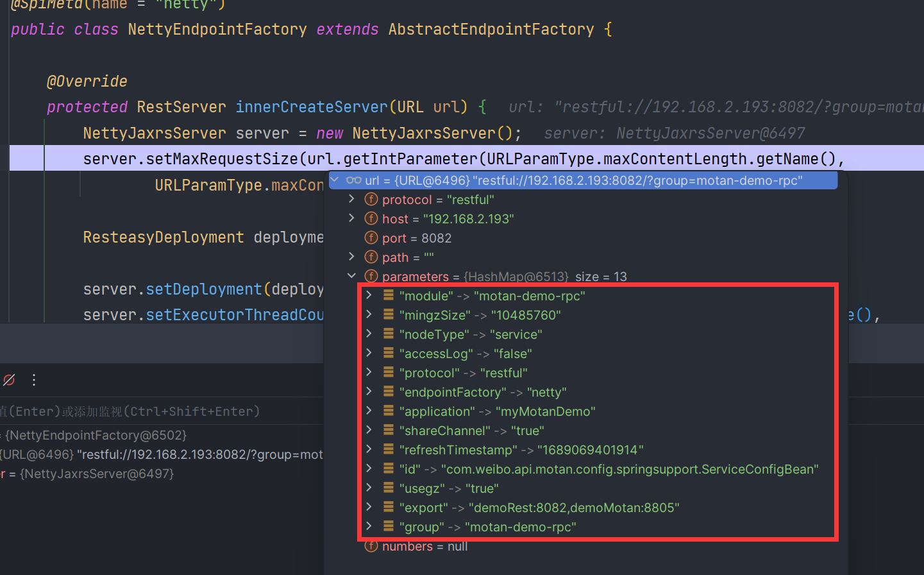
Task: Click the map-entry icon beside the group entry
Action: pyautogui.click(x=390, y=526)
